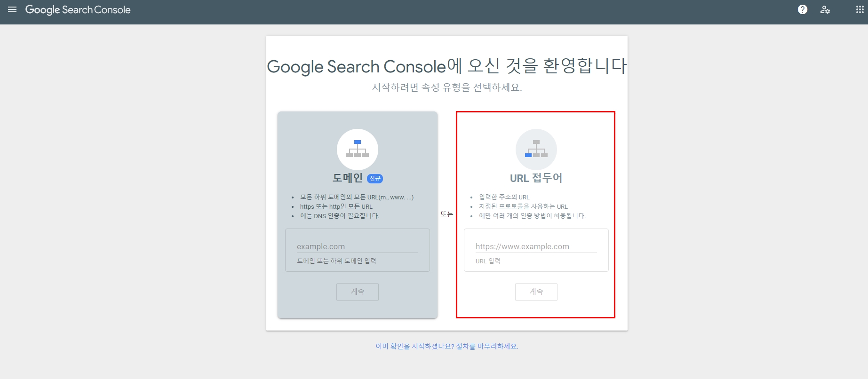
Task: Open the 이미 확인을 시작하셨나요 link
Action: pyautogui.click(x=447, y=346)
